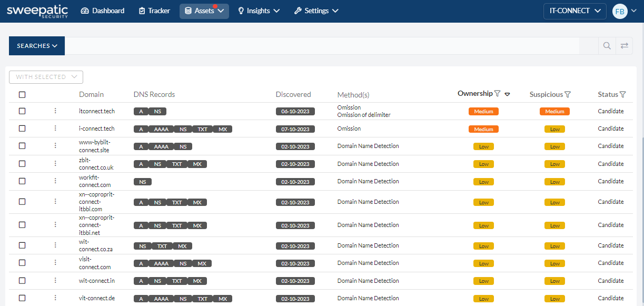Image resolution: width=644 pixels, height=306 pixels.
Task: Click the Status column filter icon
Action: tap(623, 95)
